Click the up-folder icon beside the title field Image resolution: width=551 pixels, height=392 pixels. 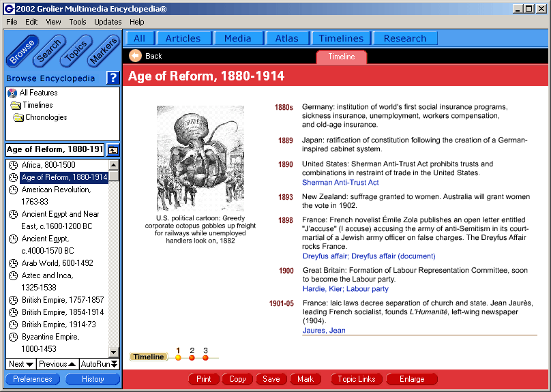pyautogui.click(x=113, y=150)
